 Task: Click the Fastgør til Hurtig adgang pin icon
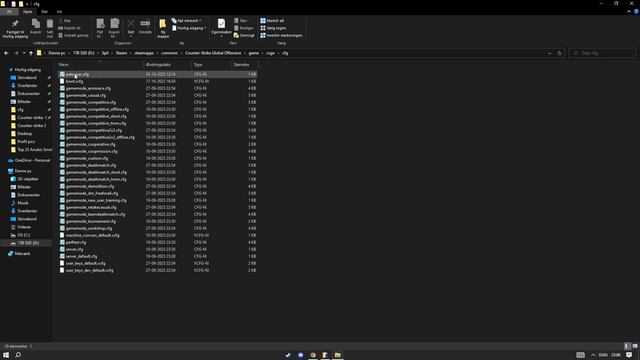coord(15,24)
